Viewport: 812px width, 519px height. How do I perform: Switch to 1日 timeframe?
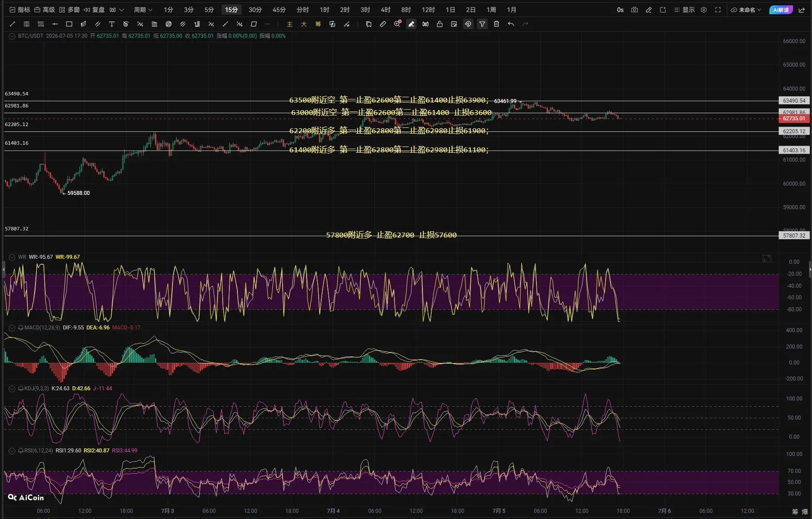pos(450,10)
